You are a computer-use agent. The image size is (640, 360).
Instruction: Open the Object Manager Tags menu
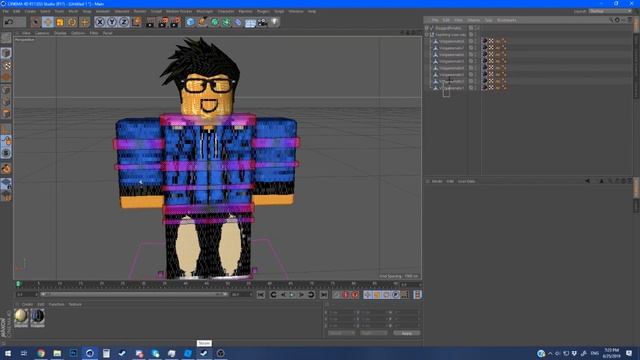(488, 20)
